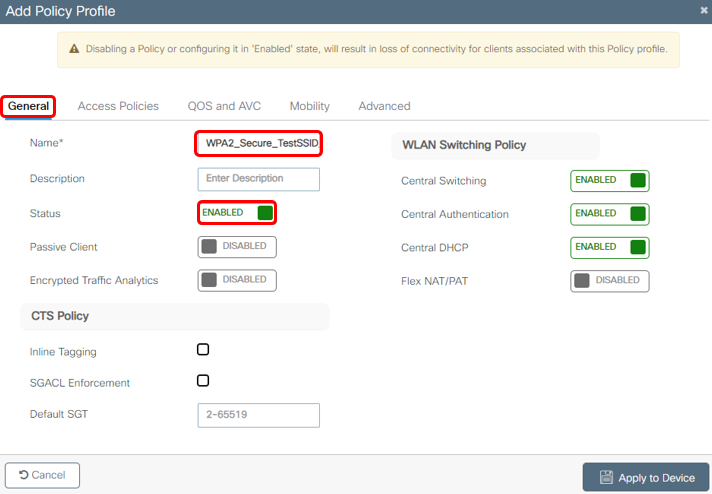Turn on Encrypted Traffic Analytics
The height and width of the screenshot is (494, 712).
tap(237, 280)
